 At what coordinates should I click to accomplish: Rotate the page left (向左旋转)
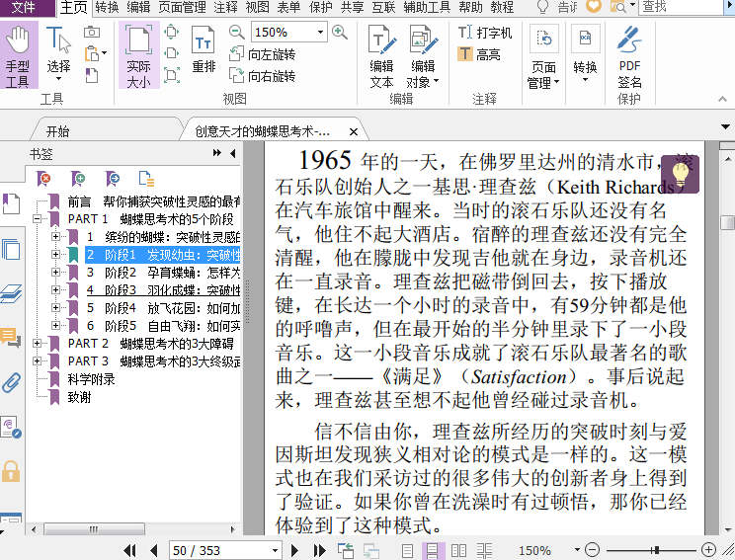(x=263, y=54)
